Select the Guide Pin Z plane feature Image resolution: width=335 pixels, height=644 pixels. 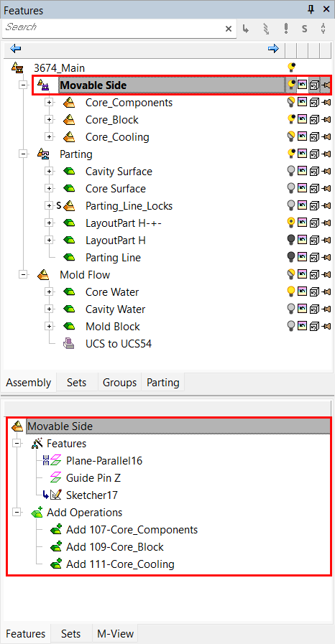click(x=93, y=478)
